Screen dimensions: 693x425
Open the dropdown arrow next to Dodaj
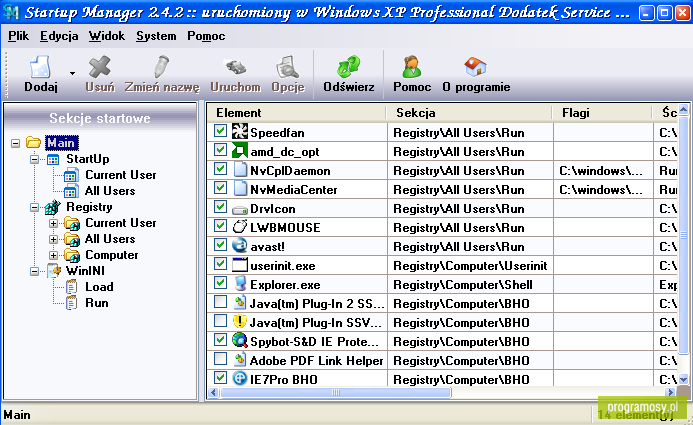click(72, 73)
